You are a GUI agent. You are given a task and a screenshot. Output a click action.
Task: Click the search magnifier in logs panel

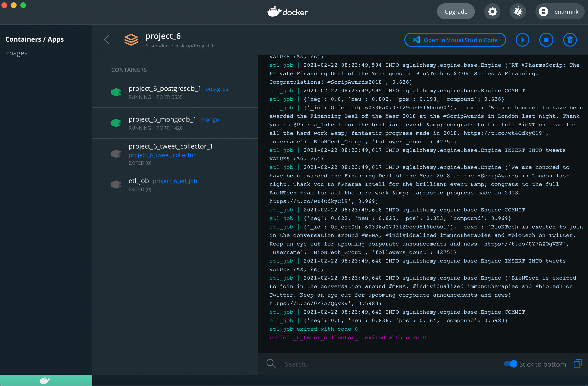point(271,364)
